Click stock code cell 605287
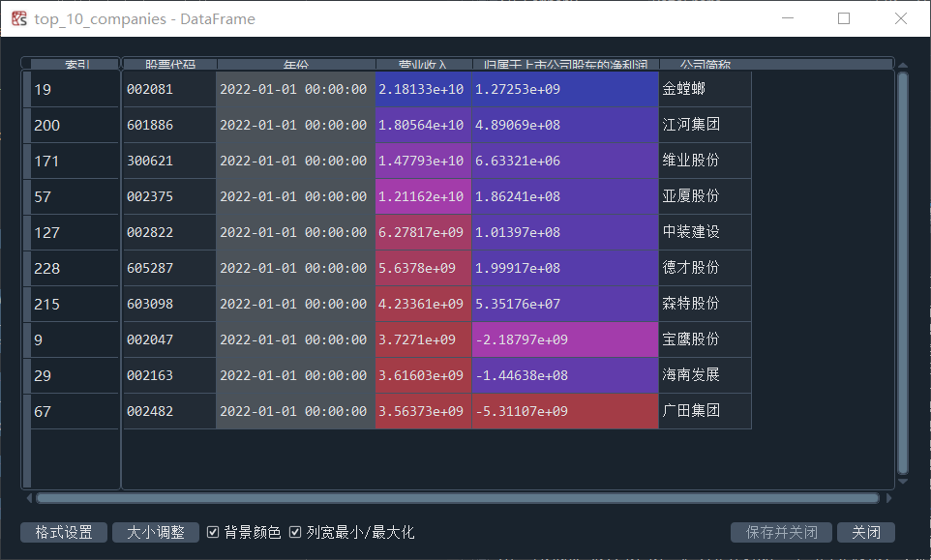This screenshot has height=560, width=931. (x=169, y=268)
